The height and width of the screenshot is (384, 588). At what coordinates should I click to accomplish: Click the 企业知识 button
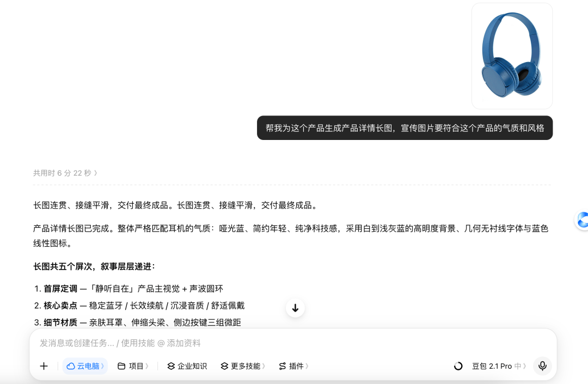coord(187,366)
